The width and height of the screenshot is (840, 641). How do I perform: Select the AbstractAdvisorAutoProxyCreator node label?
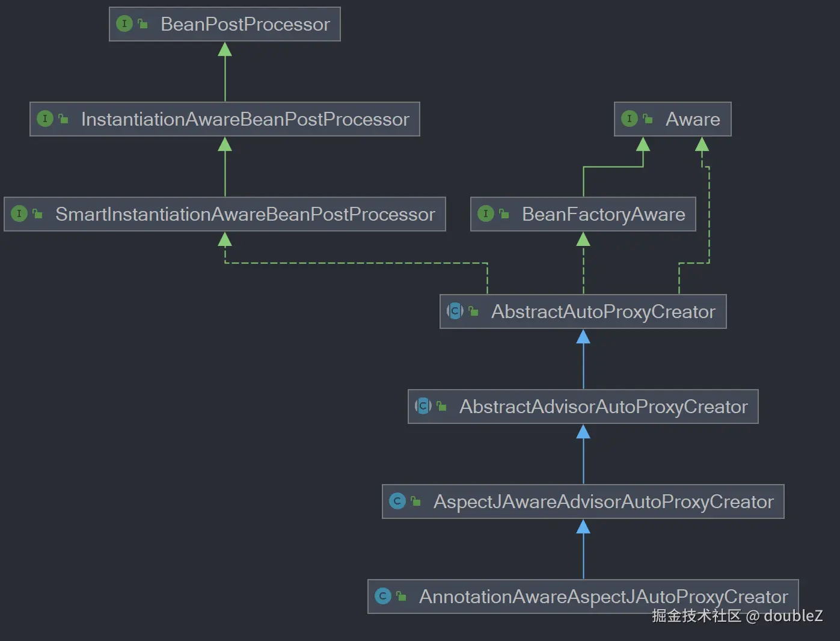(x=604, y=406)
